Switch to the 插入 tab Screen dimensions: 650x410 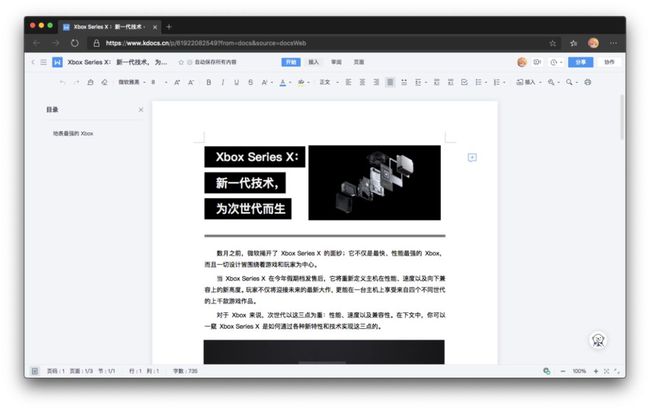click(x=313, y=62)
